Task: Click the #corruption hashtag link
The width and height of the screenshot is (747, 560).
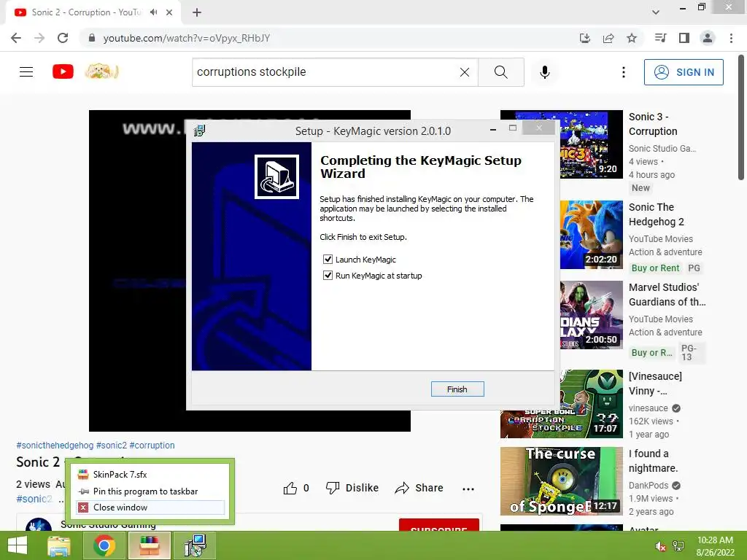Action: coord(152,446)
